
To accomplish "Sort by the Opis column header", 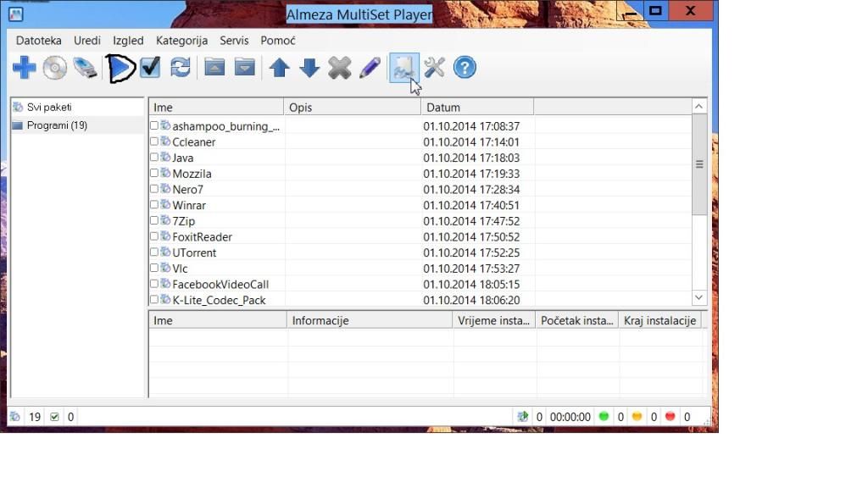I will pyautogui.click(x=353, y=107).
